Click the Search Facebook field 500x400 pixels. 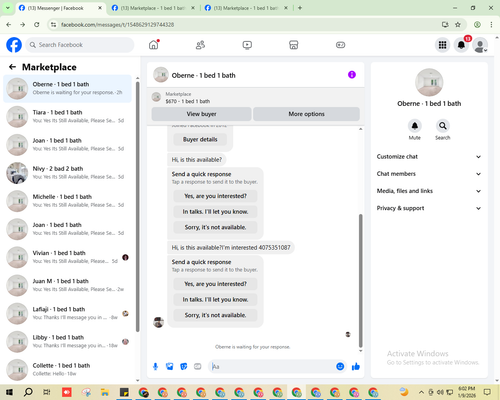(x=80, y=45)
